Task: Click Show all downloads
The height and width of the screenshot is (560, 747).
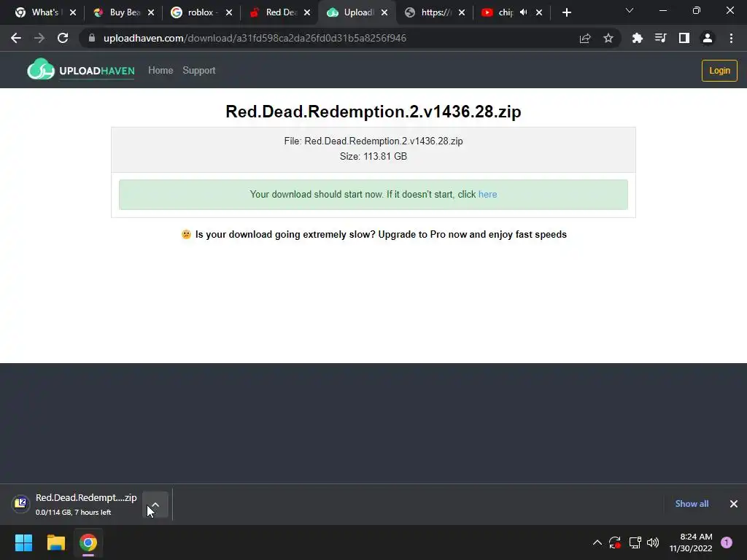Action: point(692,504)
